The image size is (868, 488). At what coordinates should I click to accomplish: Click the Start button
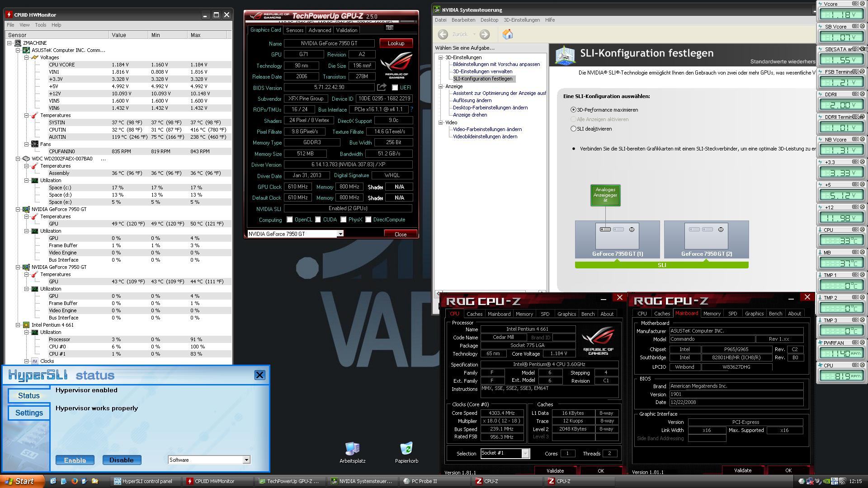coord(22,481)
